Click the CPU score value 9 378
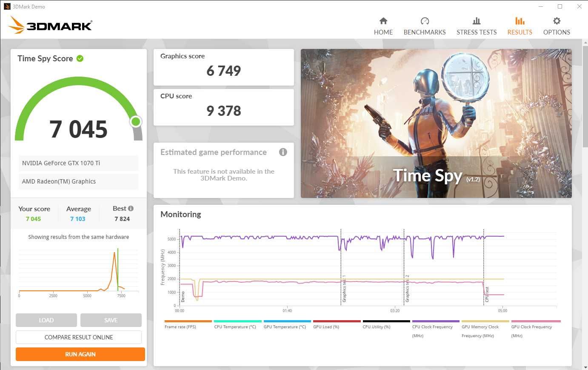588x370 pixels. coord(224,111)
